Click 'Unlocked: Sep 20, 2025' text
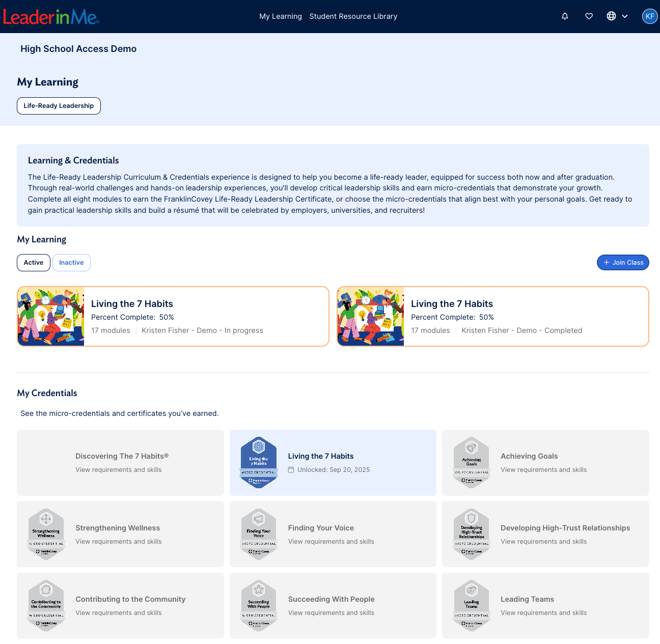Viewport: 660px width, 644px height. coord(334,470)
